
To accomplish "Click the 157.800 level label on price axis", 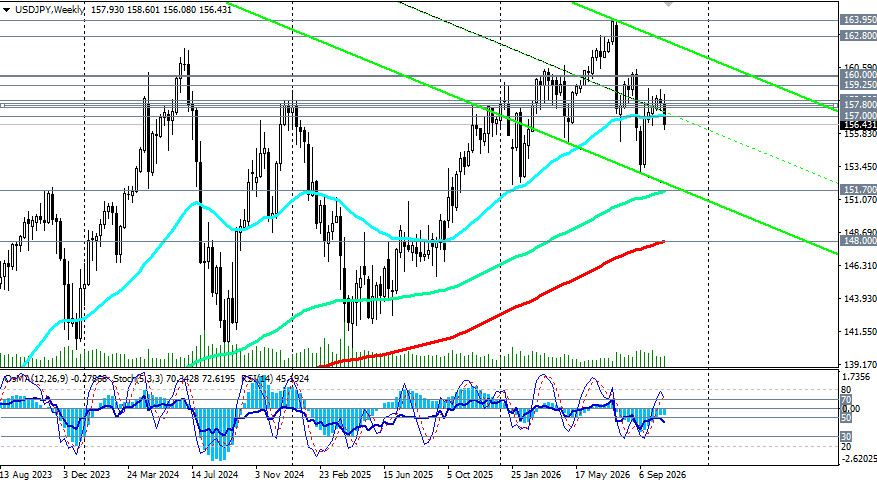I will [x=859, y=105].
